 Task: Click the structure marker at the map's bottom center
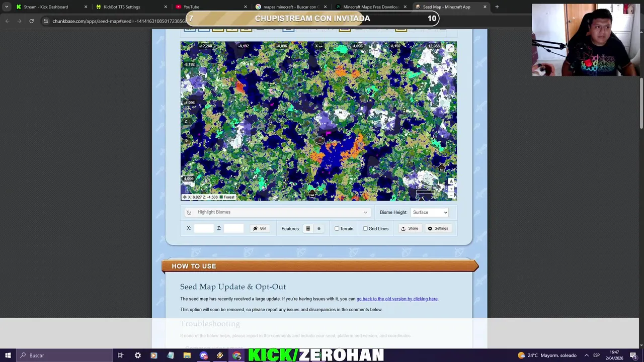(x=312, y=194)
